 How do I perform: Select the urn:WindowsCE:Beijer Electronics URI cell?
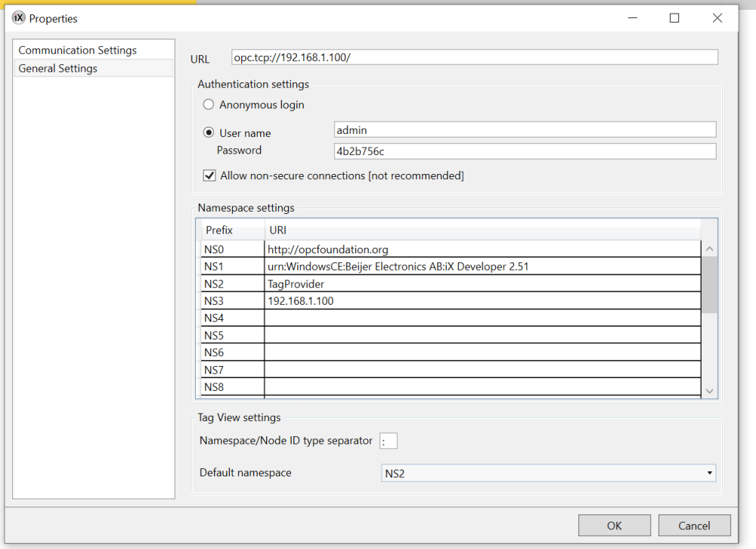click(x=482, y=266)
